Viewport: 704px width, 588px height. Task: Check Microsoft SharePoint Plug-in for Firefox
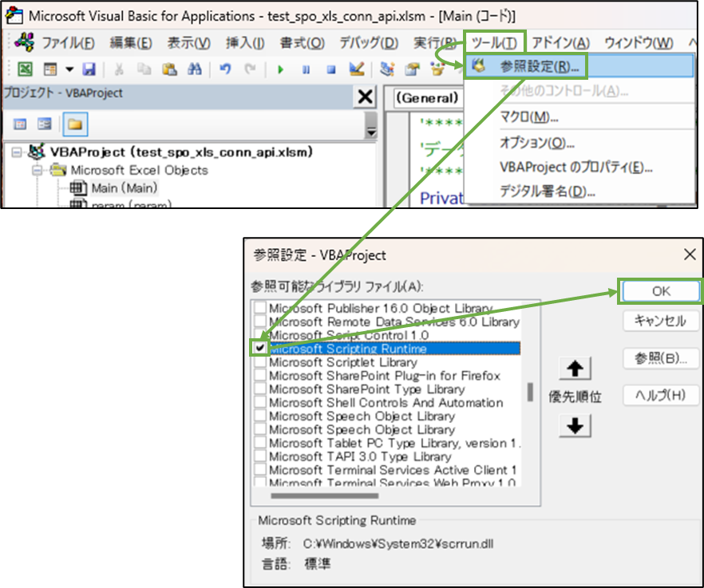pyautogui.click(x=260, y=375)
